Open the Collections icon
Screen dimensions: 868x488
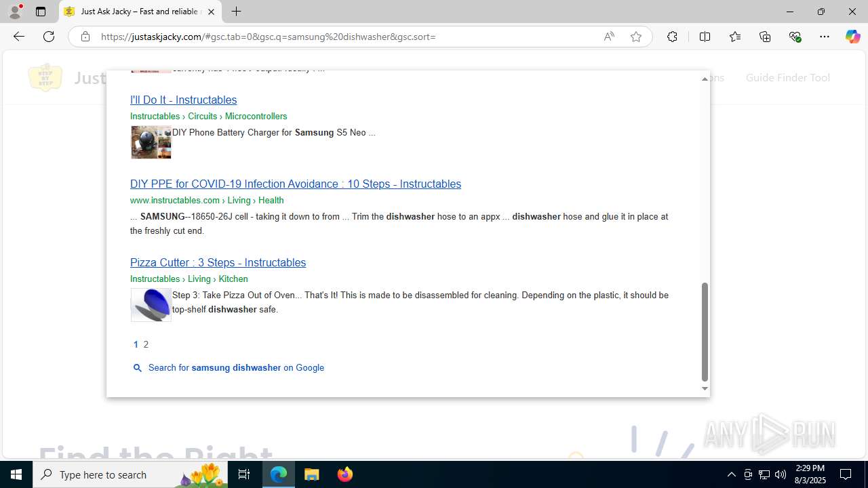tap(765, 37)
